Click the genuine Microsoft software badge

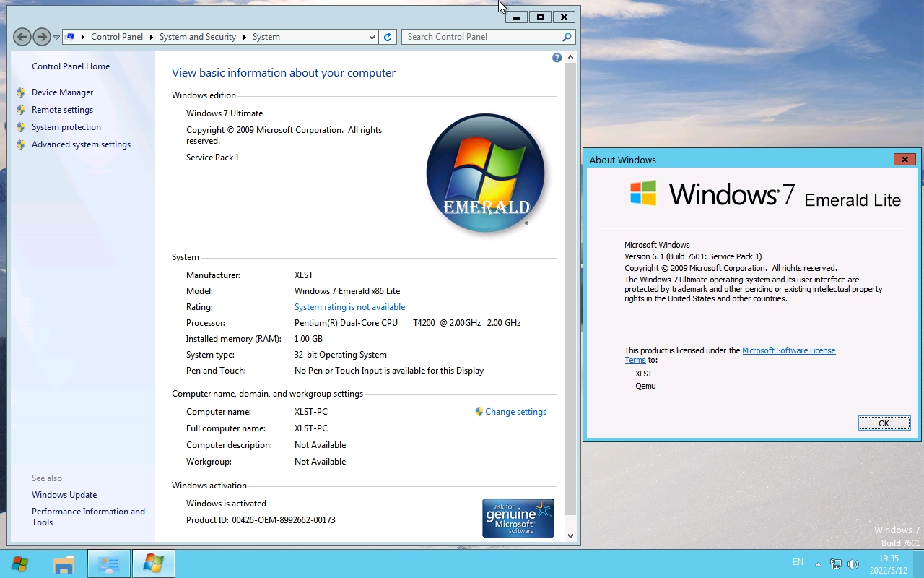point(518,518)
